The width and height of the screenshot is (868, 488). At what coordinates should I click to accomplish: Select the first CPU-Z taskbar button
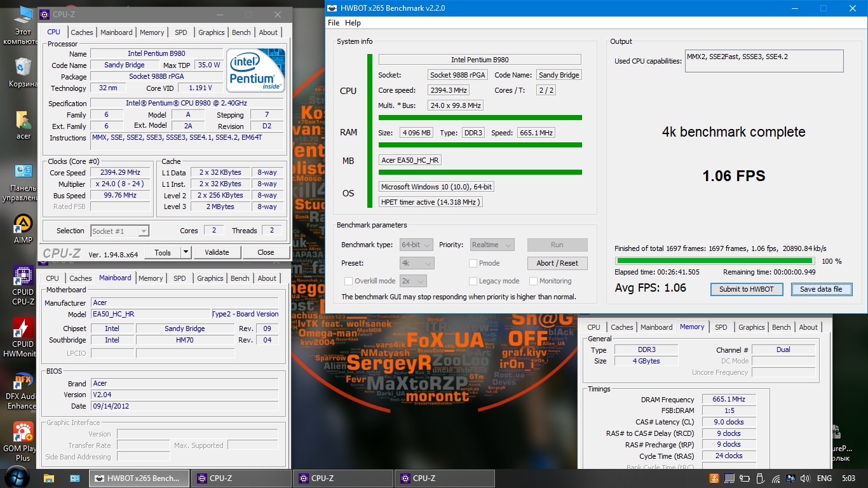tap(240, 478)
